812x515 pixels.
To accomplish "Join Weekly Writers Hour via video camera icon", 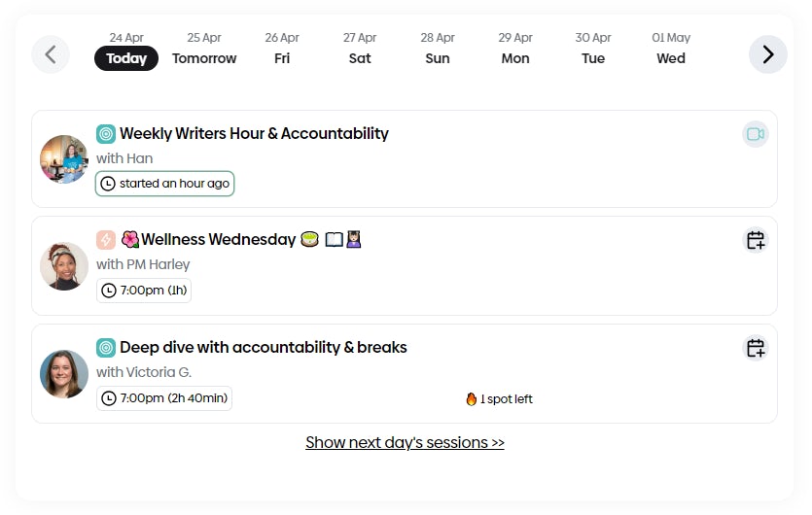I will click(755, 134).
